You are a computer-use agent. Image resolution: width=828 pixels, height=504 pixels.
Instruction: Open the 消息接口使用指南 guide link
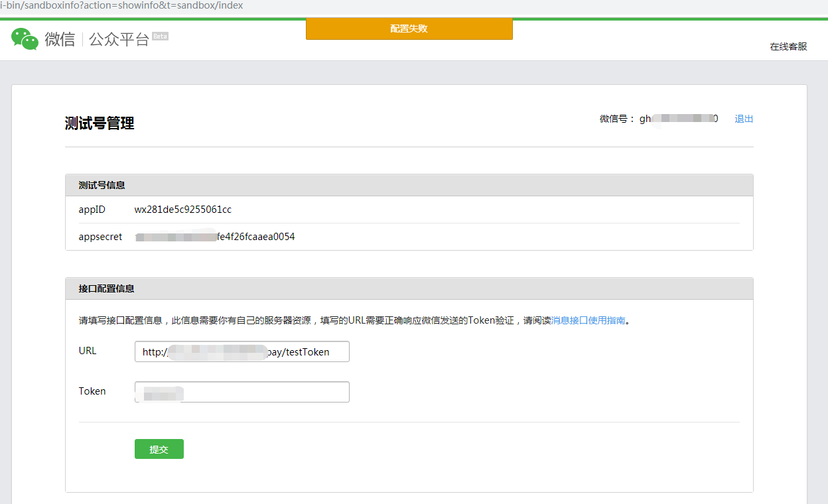(588, 320)
